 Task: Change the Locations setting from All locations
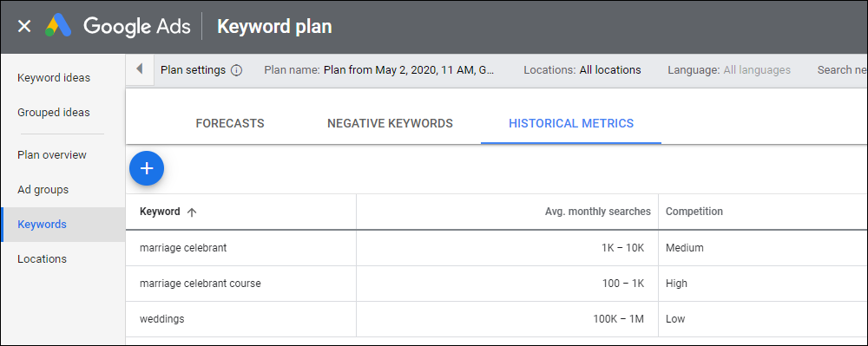(x=582, y=70)
